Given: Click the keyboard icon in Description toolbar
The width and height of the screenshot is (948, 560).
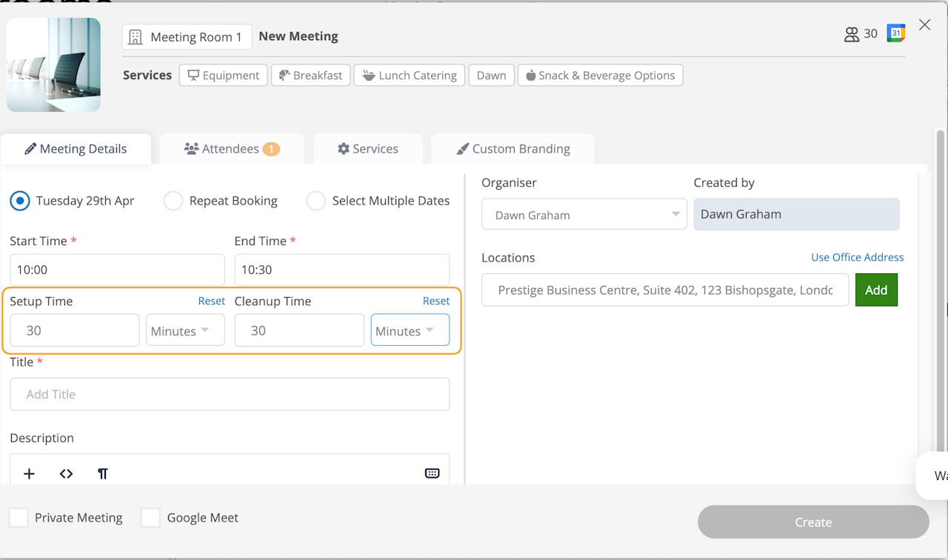Looking at the screenshot, I should [x=432, y=474].
